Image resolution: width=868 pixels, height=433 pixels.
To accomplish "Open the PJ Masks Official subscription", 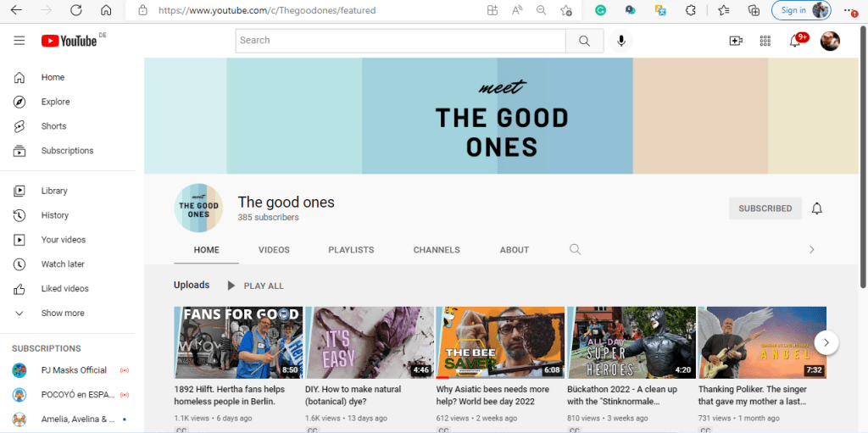I will 74,370.
